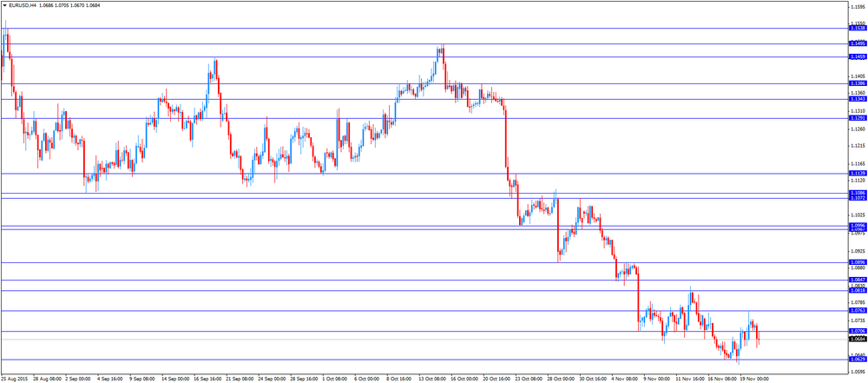Image resolution: width=868 pixels, height=383 pixels.
Task: Click the 1 Oct 08:00 time axis label
Action: pos(335,380)
